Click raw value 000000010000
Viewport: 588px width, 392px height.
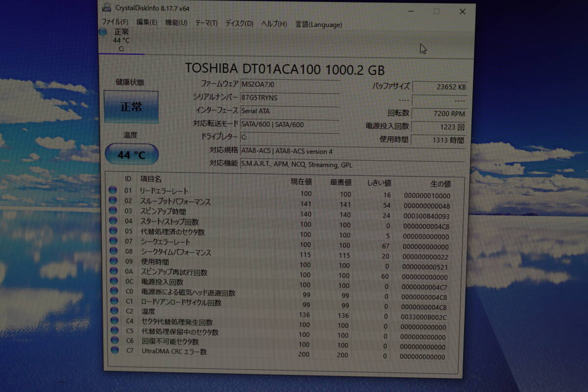coord(427,196)
